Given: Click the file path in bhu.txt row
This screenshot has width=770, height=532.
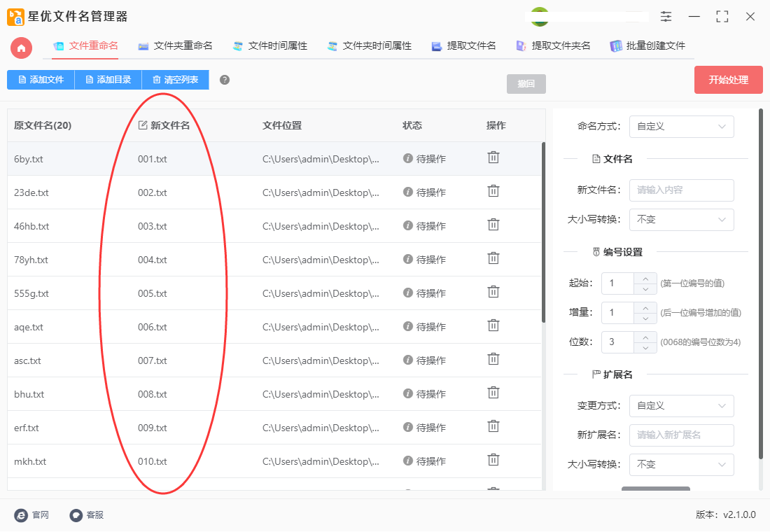Looking at the screenshot, I should 321,395.
